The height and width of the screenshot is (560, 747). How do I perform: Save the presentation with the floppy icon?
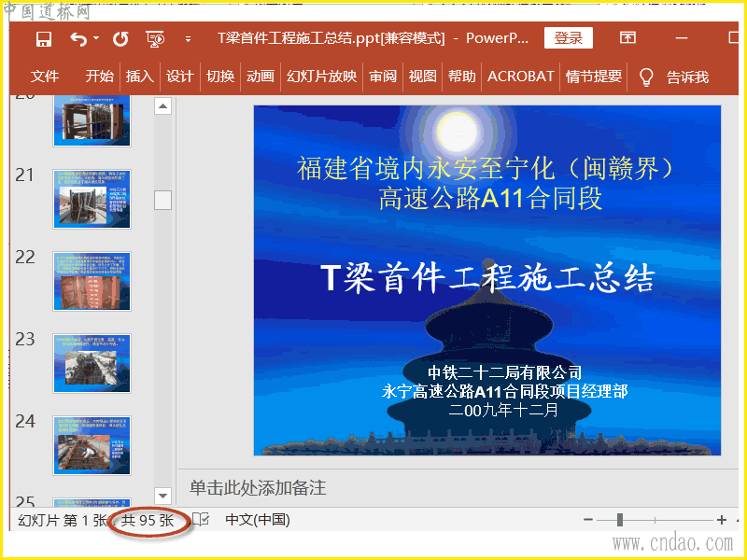pyautogui.click(x=44, y=39)
